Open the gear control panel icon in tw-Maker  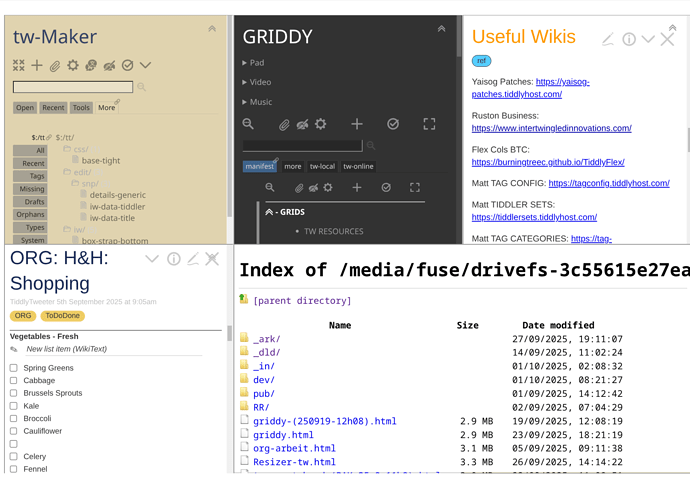[73, 66]
